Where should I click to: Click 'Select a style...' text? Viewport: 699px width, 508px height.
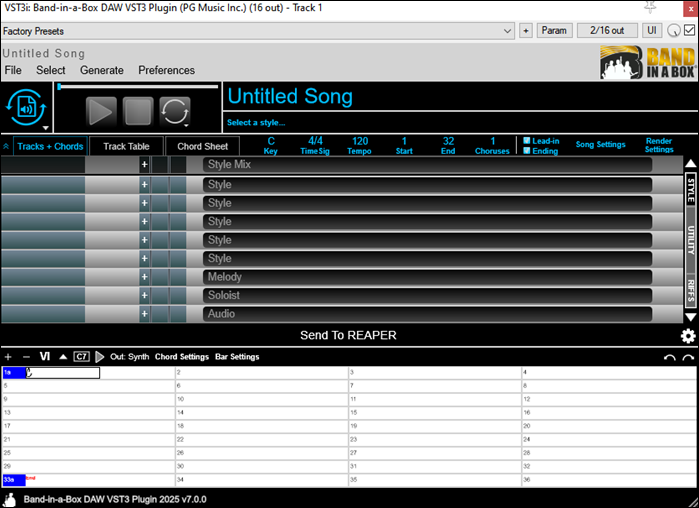tap(256, 123)
